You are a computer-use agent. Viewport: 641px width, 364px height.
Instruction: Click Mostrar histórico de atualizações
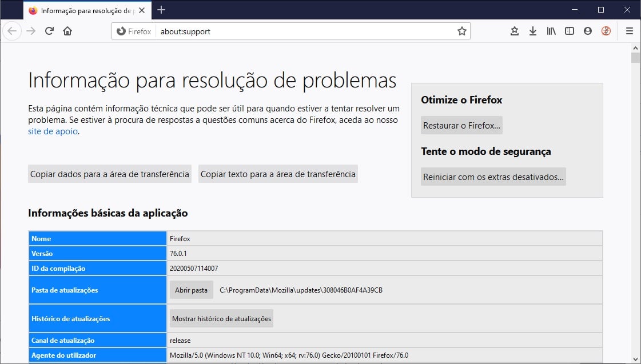pyautogui.click(x=221, y=319)
